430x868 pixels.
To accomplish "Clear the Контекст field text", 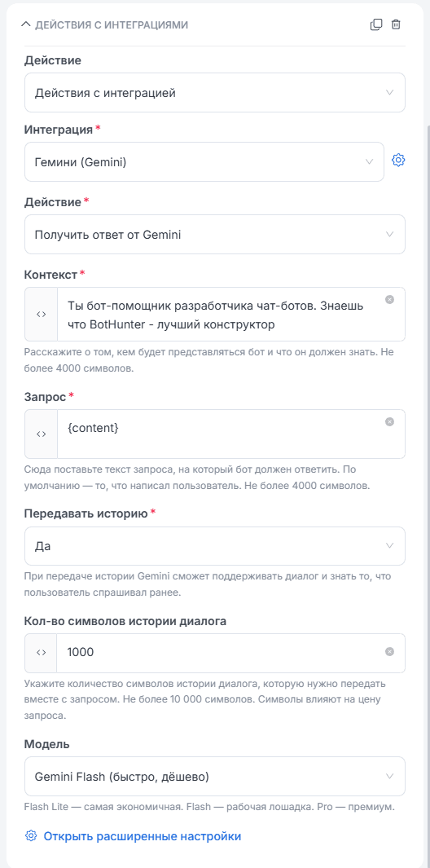I will pyautogui.click(x=389, y=299).
